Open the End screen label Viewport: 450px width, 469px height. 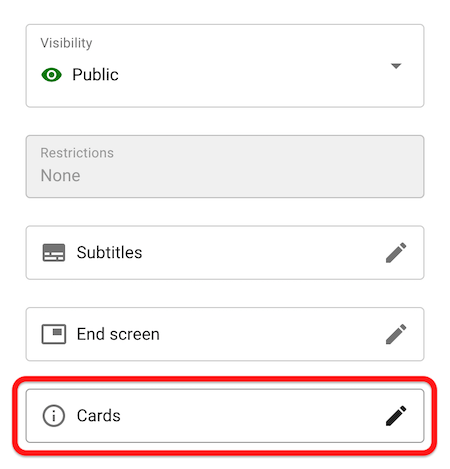pos(118,334)
